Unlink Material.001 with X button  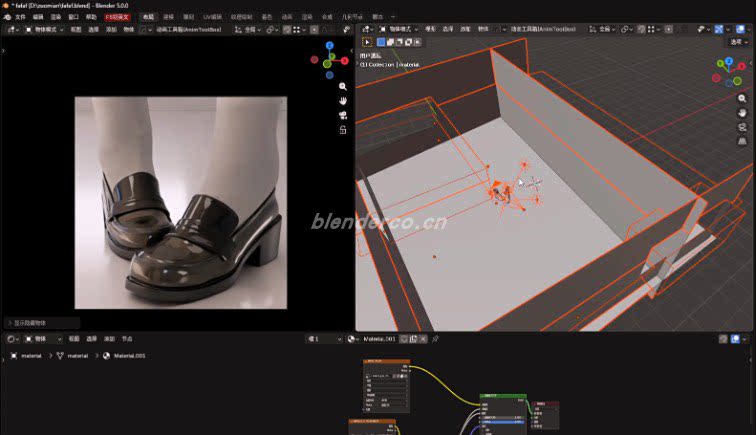pyautogui.click(x=423, y=339)
